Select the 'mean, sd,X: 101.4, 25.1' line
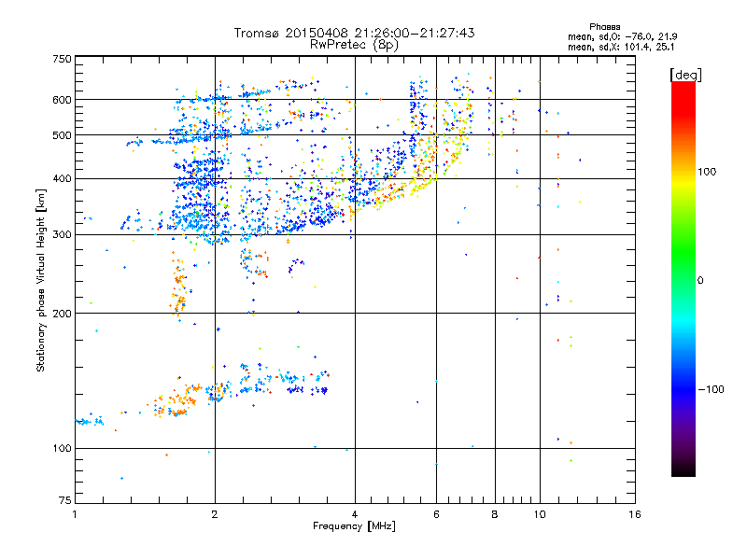The height and width of the screenshot is (560, 747). point(621,47)
